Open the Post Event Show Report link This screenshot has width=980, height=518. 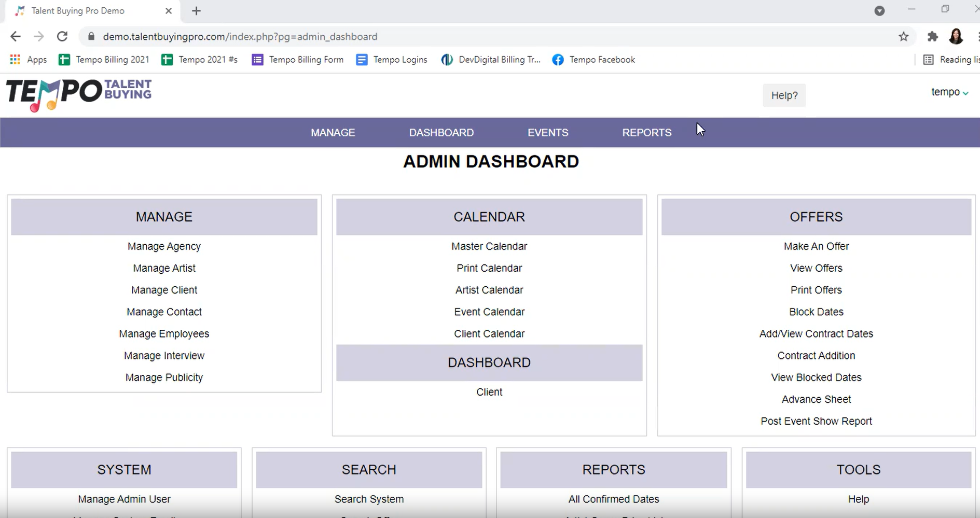click(816, 421)
